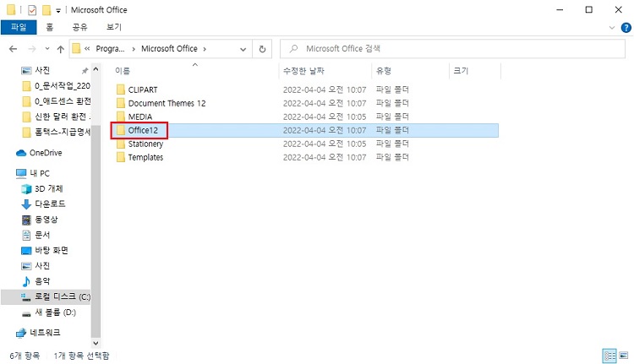Select the Stationery folder icon

121,144
